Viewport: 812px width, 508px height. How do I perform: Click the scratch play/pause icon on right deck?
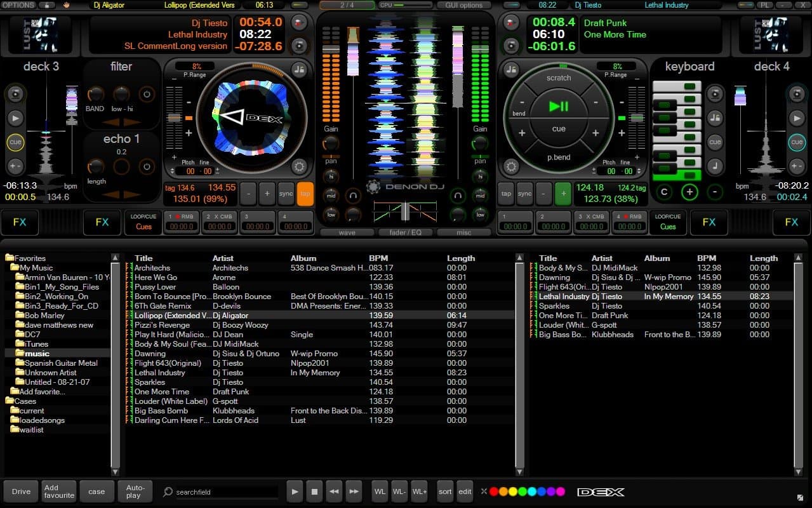click(x=558, y=106)
